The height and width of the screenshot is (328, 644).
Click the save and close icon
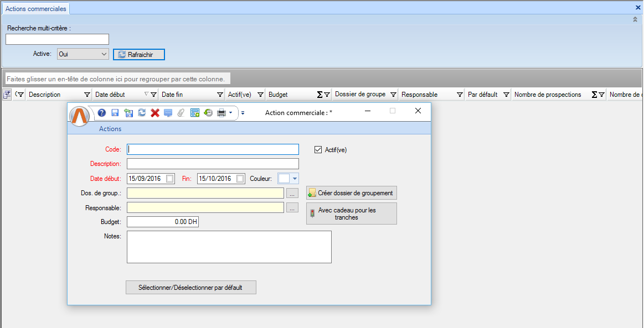click(128, 113)
